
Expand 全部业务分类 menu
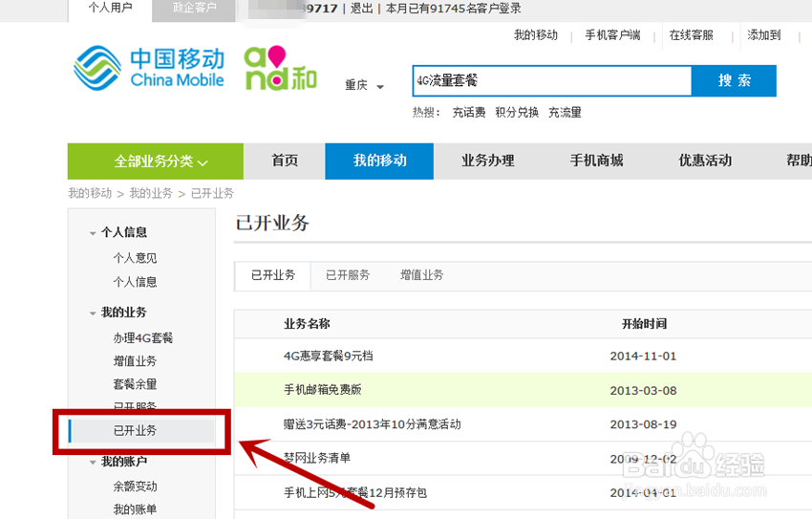(156, 162)
